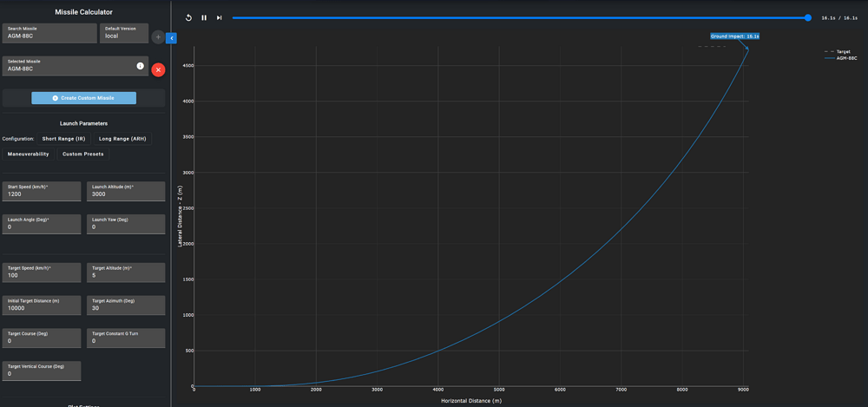Add another missile with plus button
This screenshot has width=868, height=407.
158,37
